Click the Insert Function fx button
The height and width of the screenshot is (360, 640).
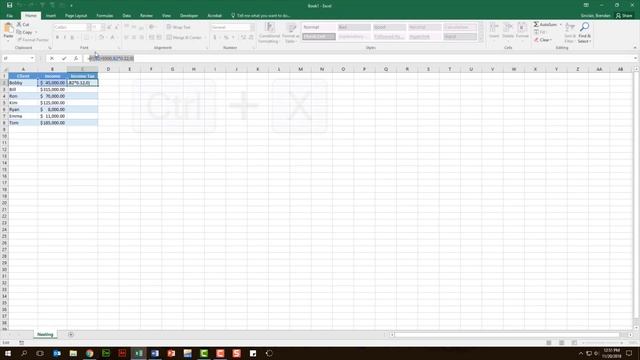coord(76,58)
